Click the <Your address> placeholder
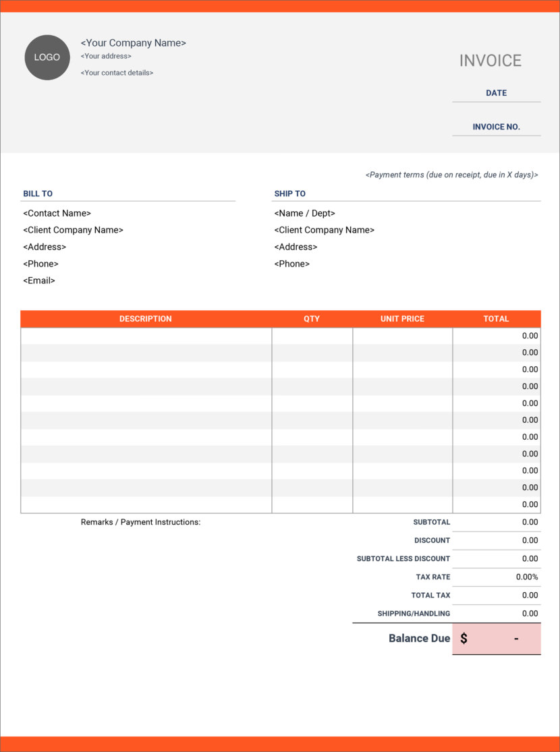The width and height of the screenshot is (560, 752). tap(106, 56)
